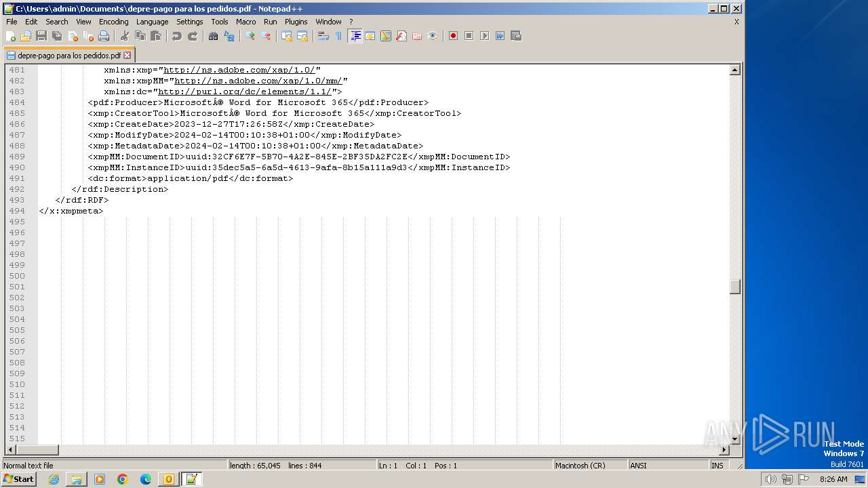
Task: Open the Search menu
Action: point(57,22)
